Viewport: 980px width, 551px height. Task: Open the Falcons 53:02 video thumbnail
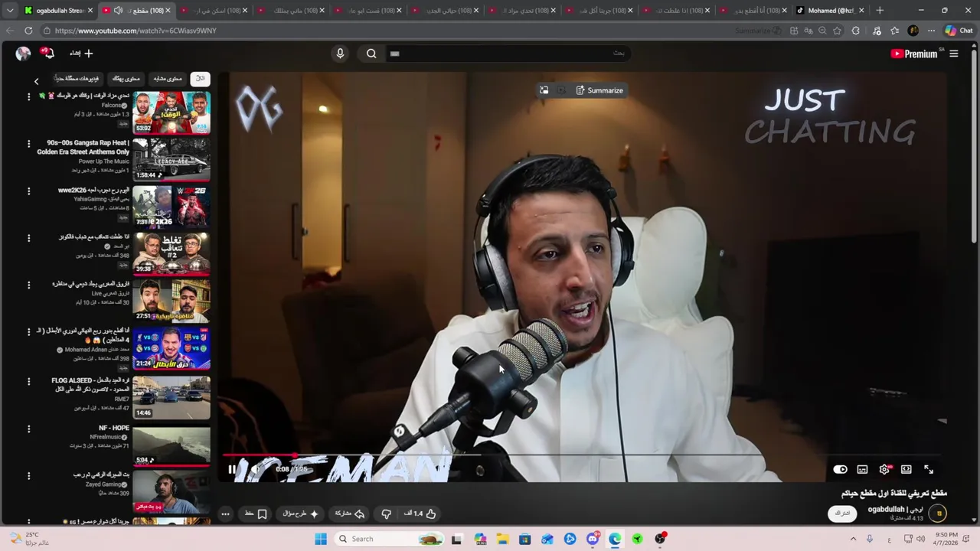coord(171,112)
